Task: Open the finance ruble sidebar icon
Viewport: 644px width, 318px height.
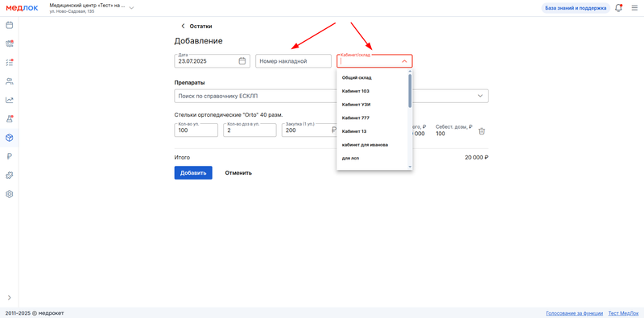Action: click(9, 156)
